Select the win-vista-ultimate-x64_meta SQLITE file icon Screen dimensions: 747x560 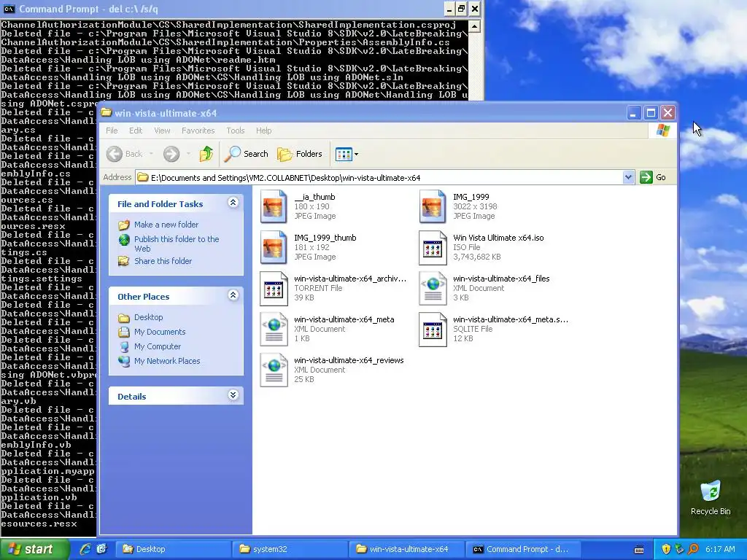[433, 330]
